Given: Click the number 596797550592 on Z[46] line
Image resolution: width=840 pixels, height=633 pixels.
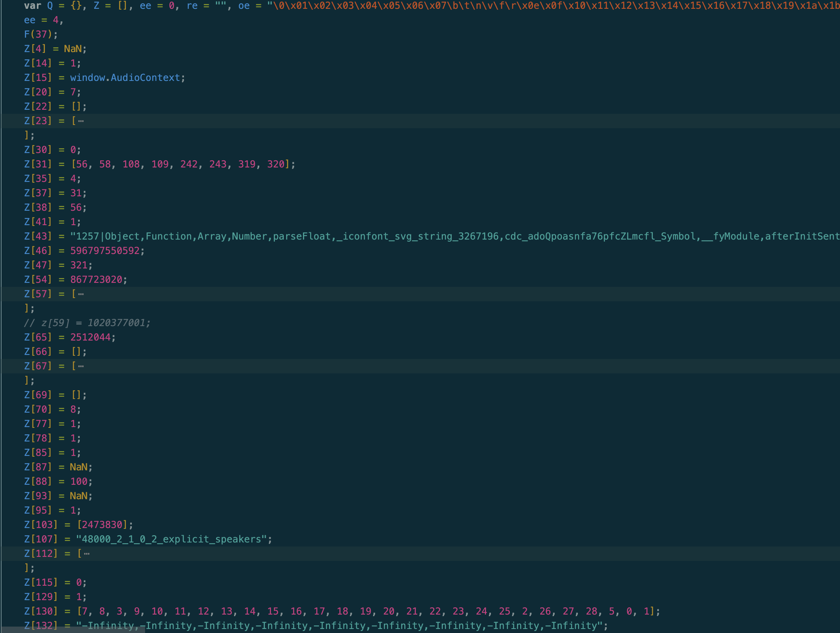Looking at the screenshot, I should coord(105,251).
